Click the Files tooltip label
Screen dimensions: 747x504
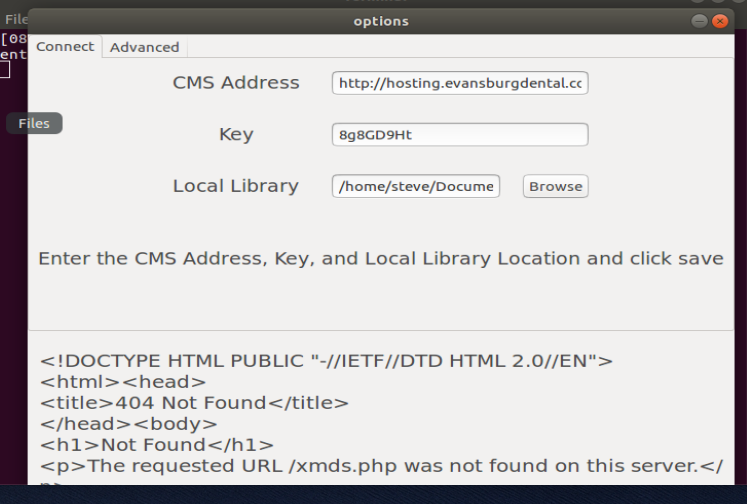click(34, 123)
